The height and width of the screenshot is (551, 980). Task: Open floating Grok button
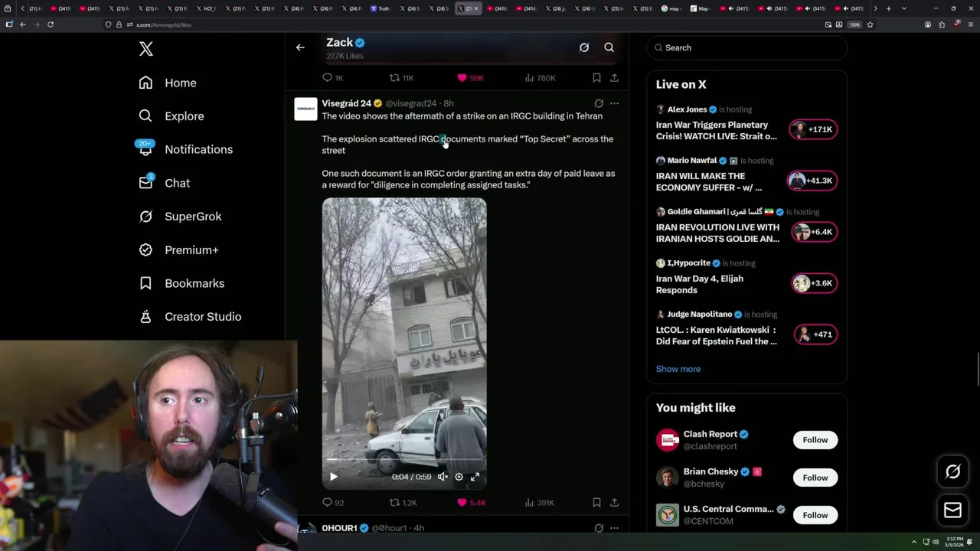(x=952, y=472)
